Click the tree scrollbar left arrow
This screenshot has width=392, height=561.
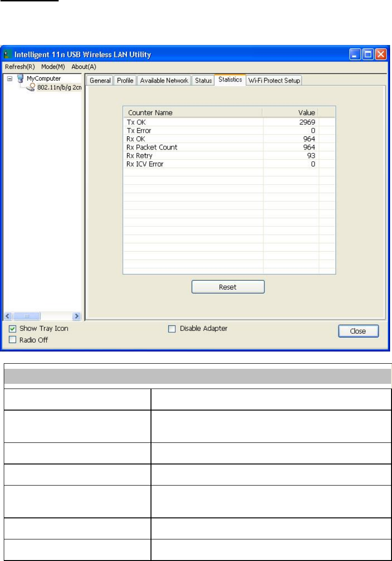point(8,316)
